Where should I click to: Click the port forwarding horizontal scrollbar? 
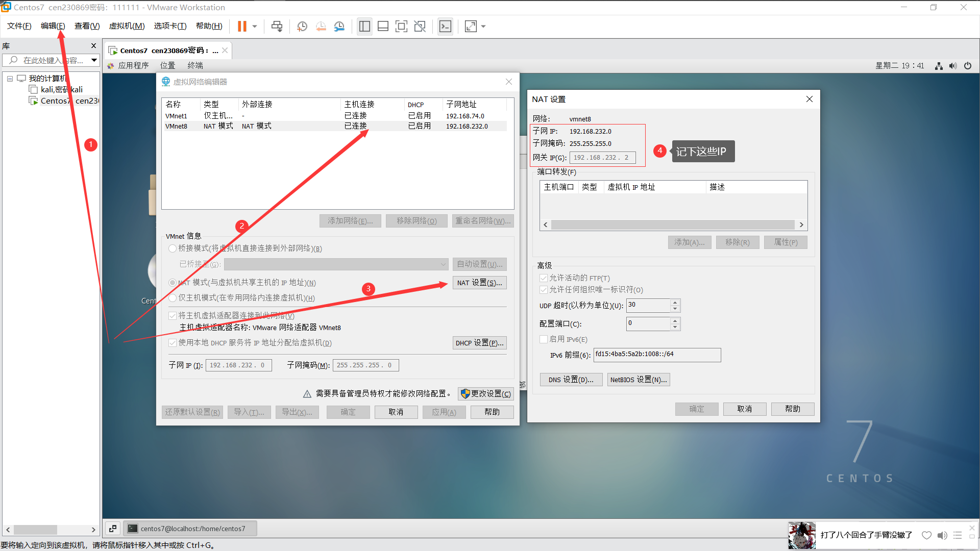(673, 225)
